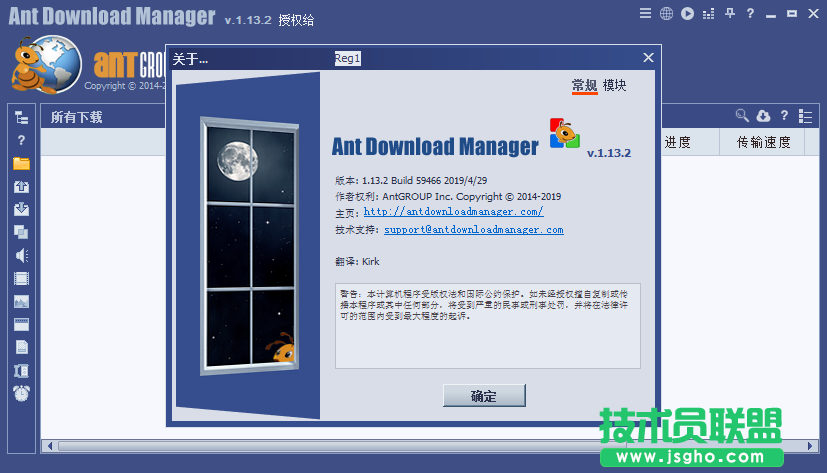
Task: Toggle the pin always-on-top icon
Action: coord(729,14)
